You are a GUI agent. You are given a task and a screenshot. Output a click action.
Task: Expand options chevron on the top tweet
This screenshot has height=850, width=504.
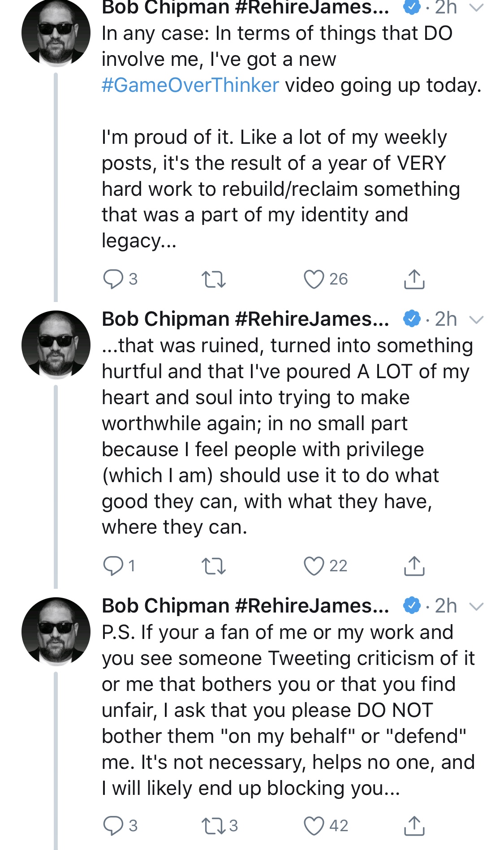476,7
